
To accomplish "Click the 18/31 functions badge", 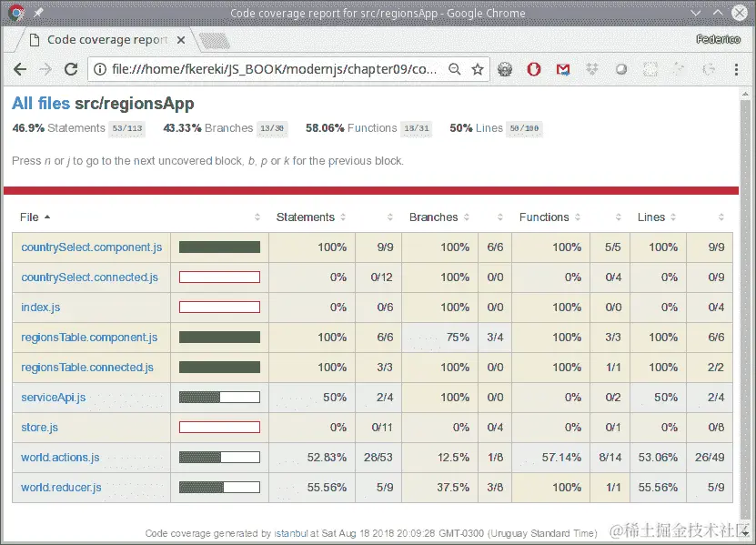I will pos(416,128).
